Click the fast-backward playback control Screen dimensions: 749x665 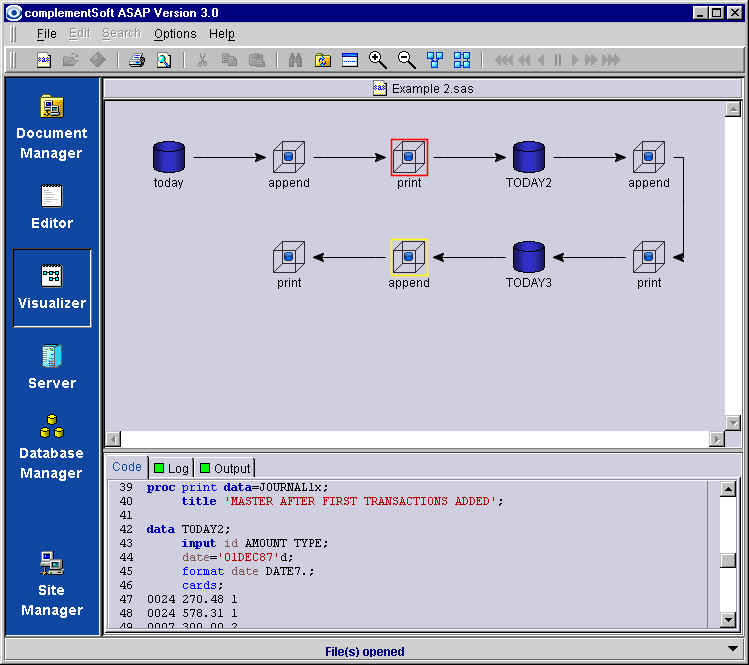click(524, 60)
